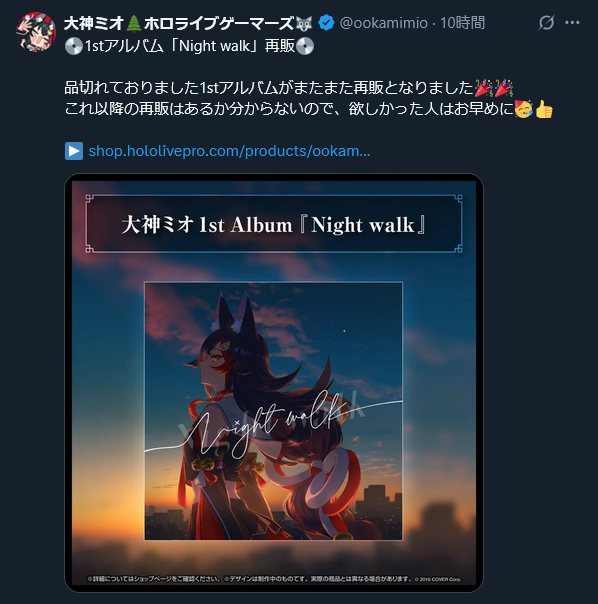The width and height of the screenshot is (598, 604).
Task: Click the post text starting with 品切れておりました
Action: [309, 99]
